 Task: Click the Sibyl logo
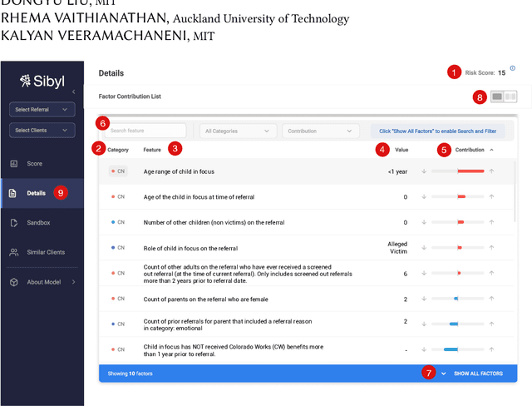click(42, 81)
